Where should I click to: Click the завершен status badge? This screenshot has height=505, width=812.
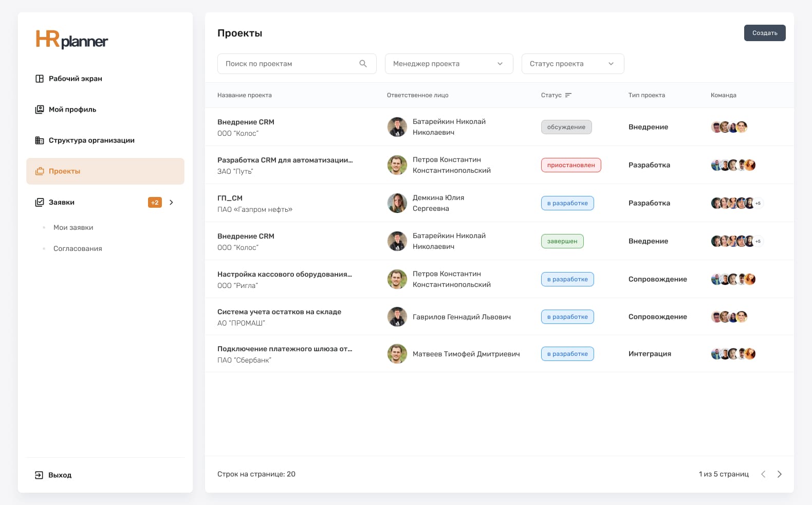coord(562,241)
